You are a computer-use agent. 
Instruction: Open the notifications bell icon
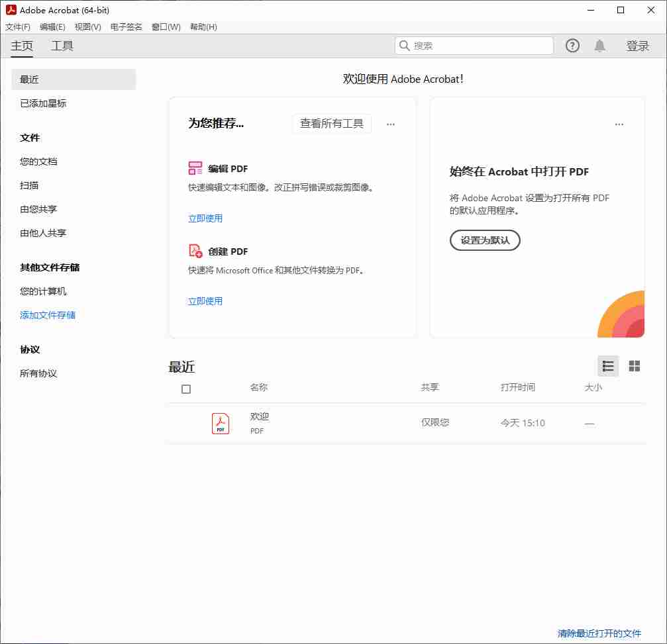click(x=599, y=46)
